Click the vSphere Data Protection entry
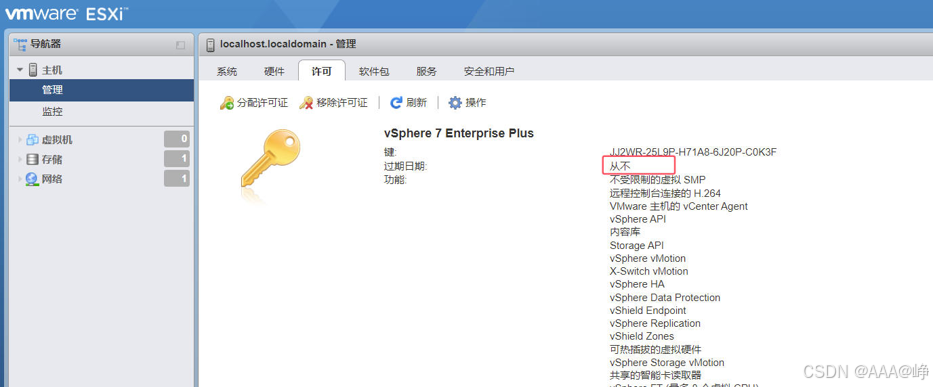933x387 pixels. (665, 297)
